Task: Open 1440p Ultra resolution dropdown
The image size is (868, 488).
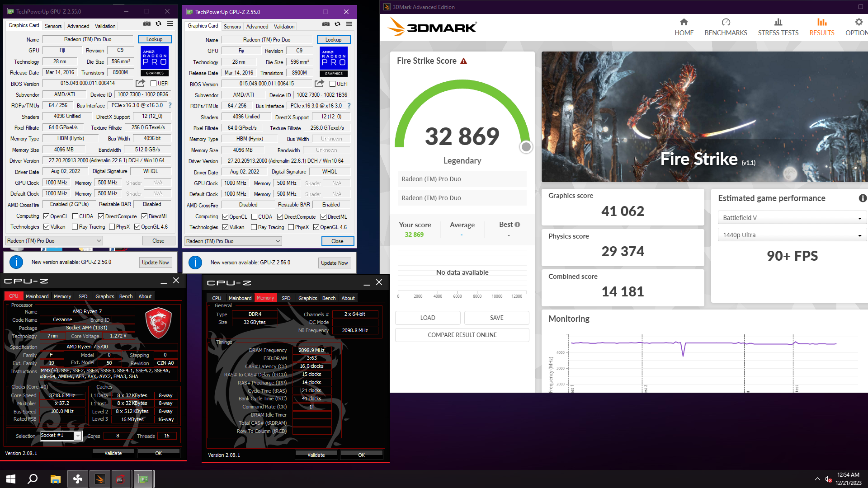Action: [x=792, y=235]
